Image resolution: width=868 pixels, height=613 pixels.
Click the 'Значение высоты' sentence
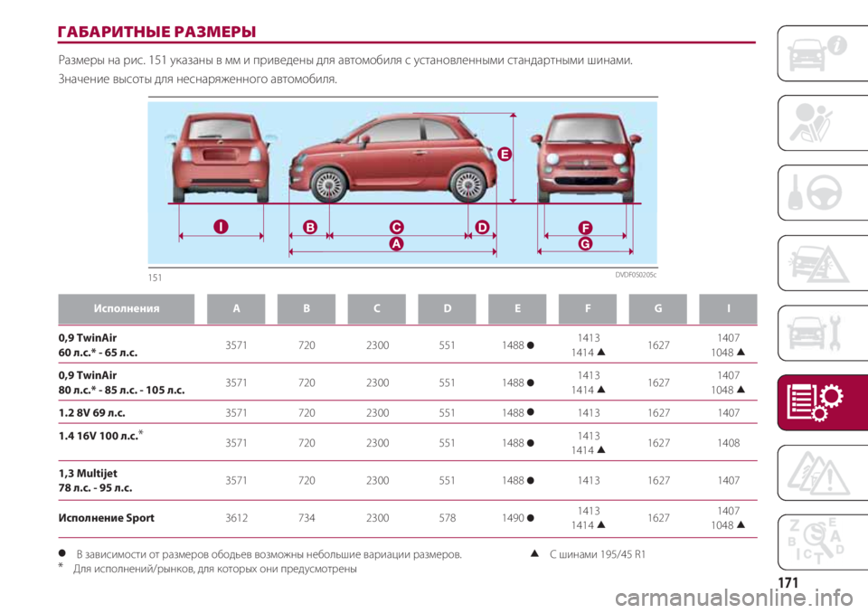click(x=198, y=80)
